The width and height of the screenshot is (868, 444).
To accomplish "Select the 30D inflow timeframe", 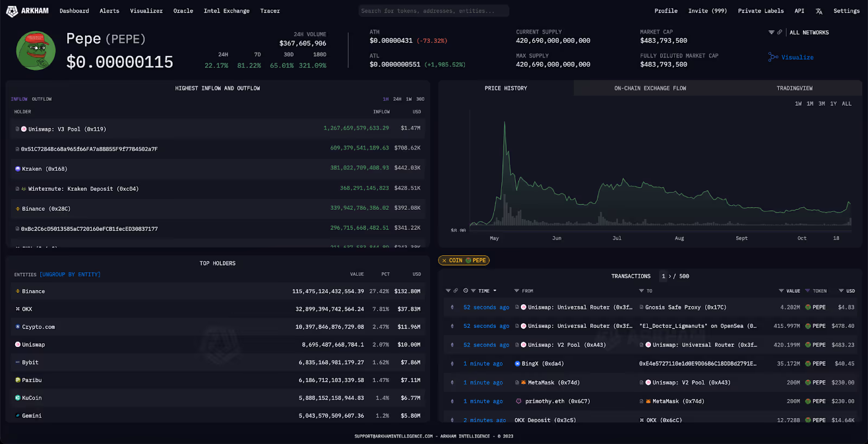I will (420, 99).
